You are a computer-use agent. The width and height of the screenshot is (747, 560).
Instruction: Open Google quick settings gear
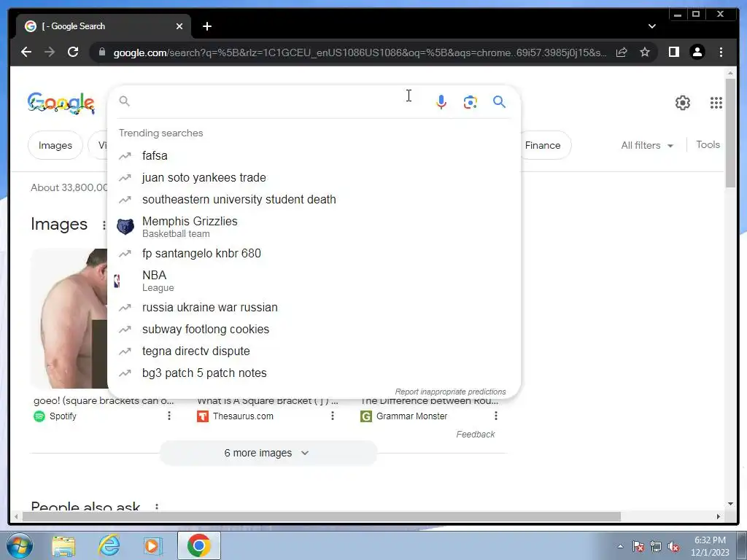coord(682,103)
